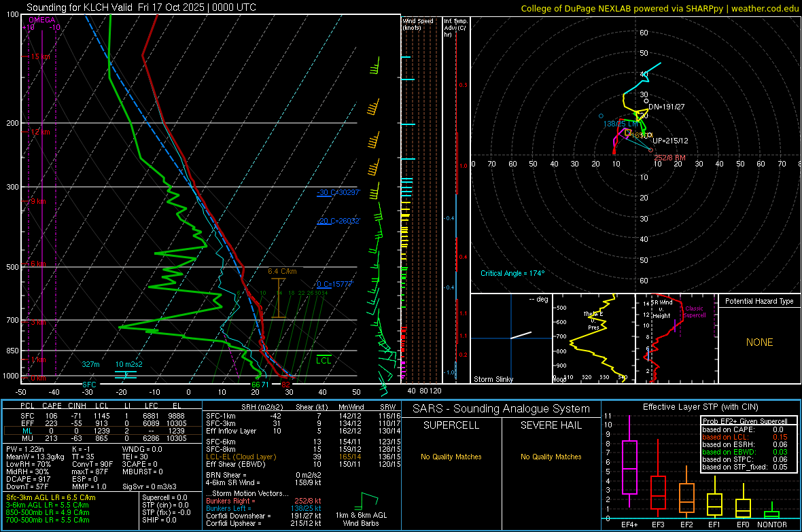Select the '0 C=15777' freezing level label
This screenshot has width=802, height=532.
(335, 284)
